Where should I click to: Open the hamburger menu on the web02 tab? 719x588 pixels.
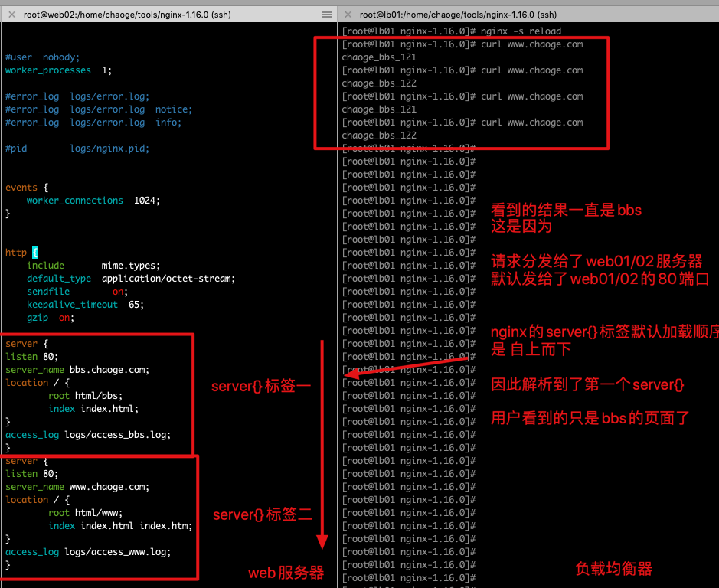[327, 15]
